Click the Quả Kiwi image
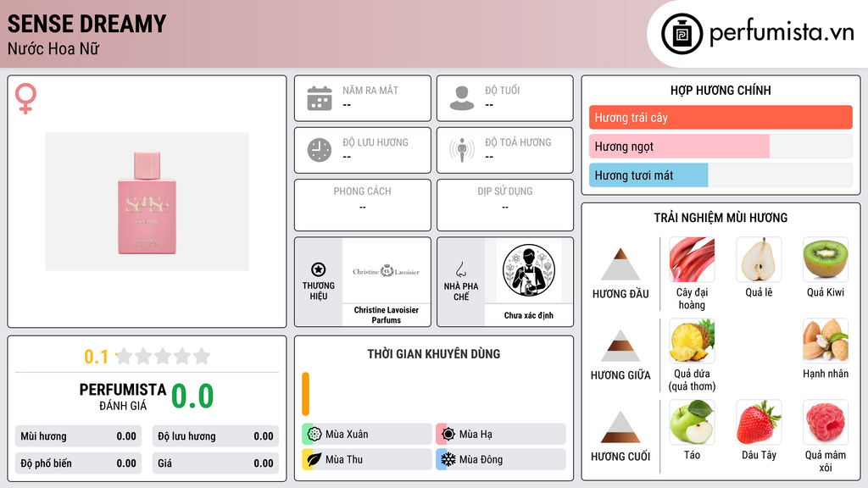This screenshot has width=868, height=488. coord(826,259)
